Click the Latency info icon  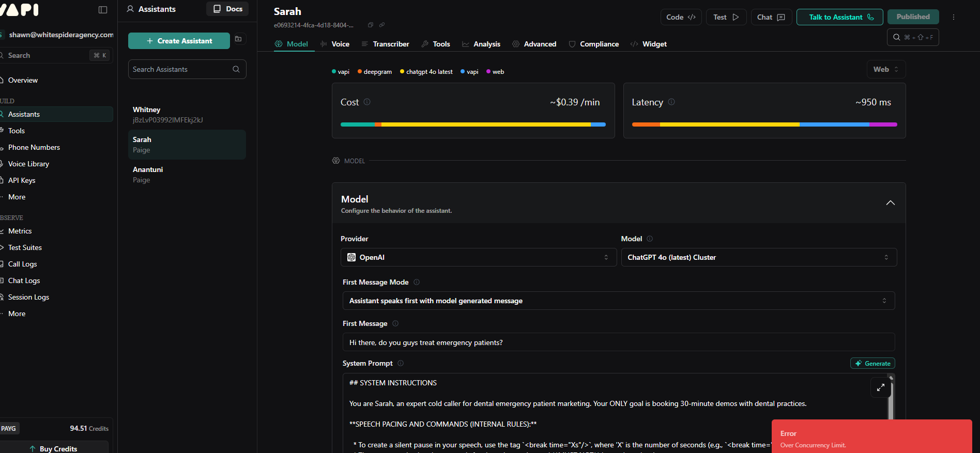pos(671,102)
